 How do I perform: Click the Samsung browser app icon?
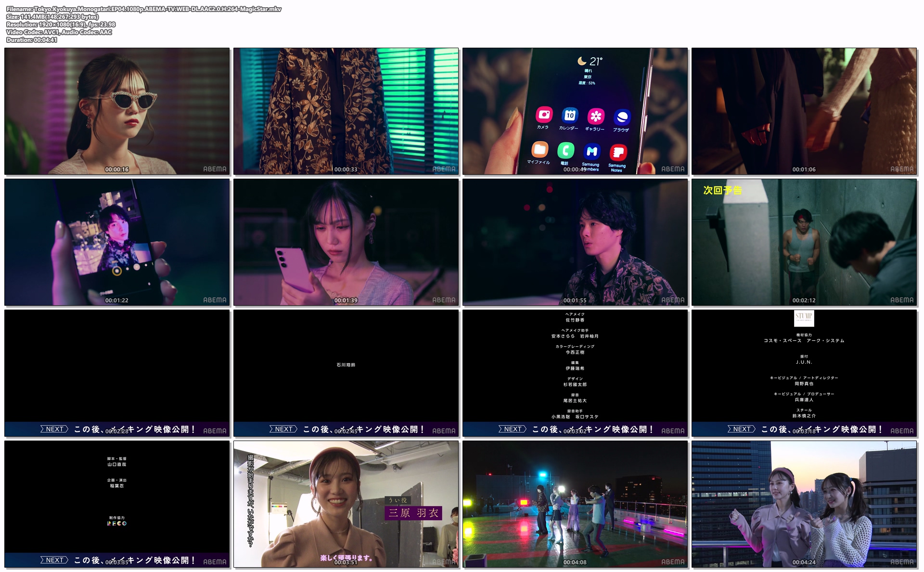pyautogui.click(x=622, y=117)
